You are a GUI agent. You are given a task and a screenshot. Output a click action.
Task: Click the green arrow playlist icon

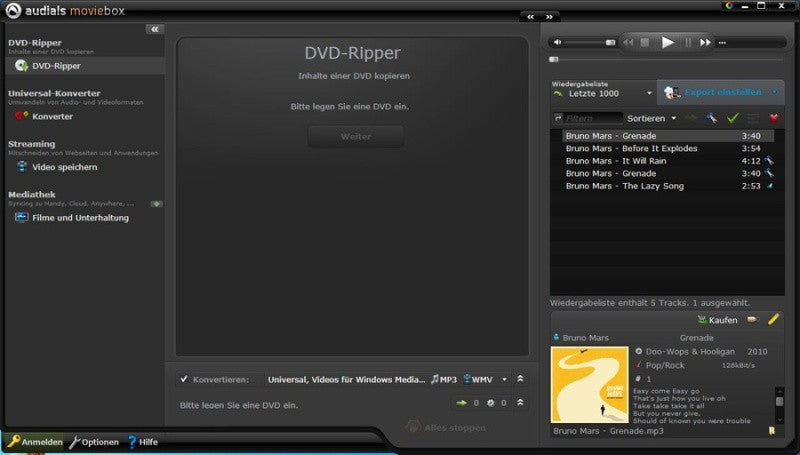[x=558, y=93]
